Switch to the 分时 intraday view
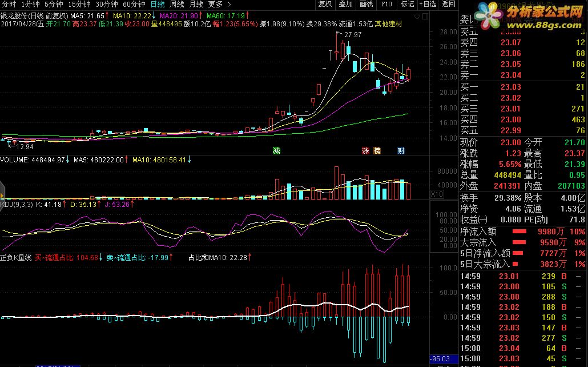Screen dimensions: 588x367 (9, 5)
